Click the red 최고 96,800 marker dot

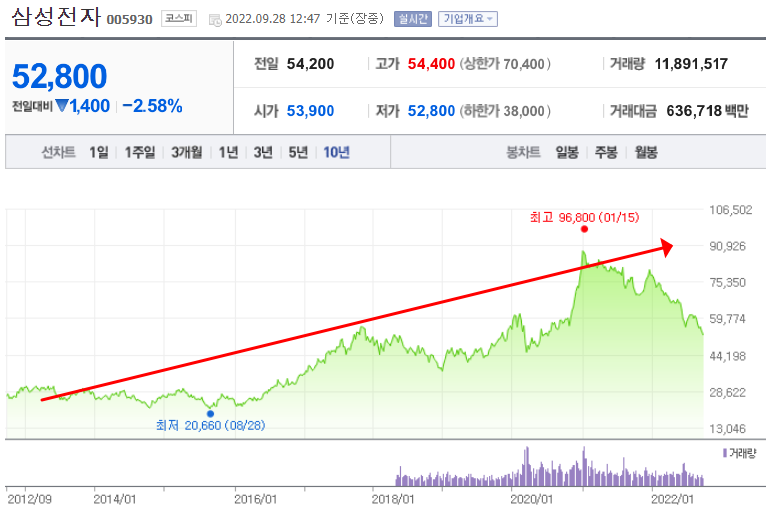[584, 229]
